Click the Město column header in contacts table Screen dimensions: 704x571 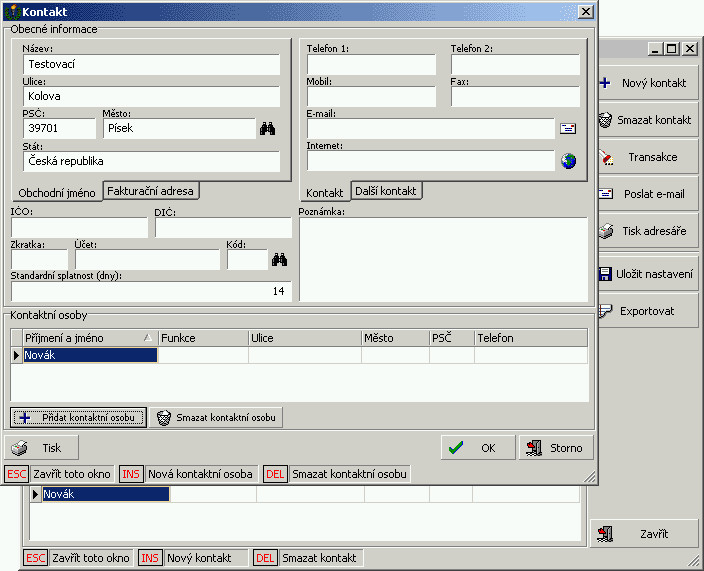[x=396, y=338]
